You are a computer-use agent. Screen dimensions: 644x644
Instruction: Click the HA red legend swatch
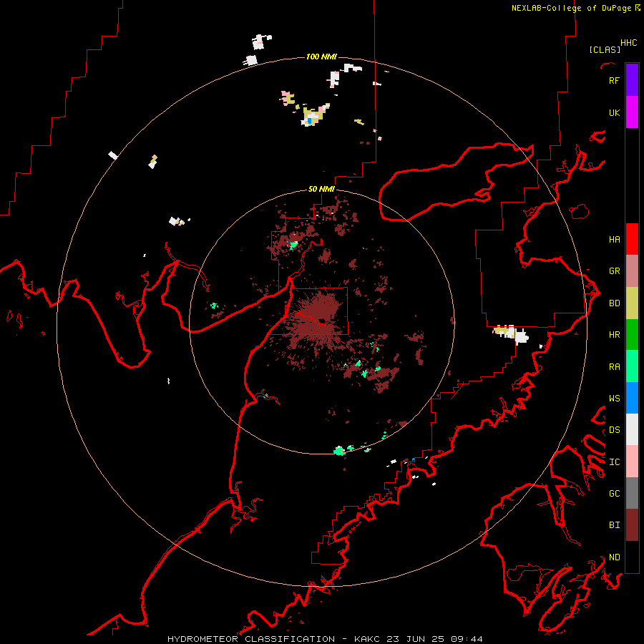(632, 239)
